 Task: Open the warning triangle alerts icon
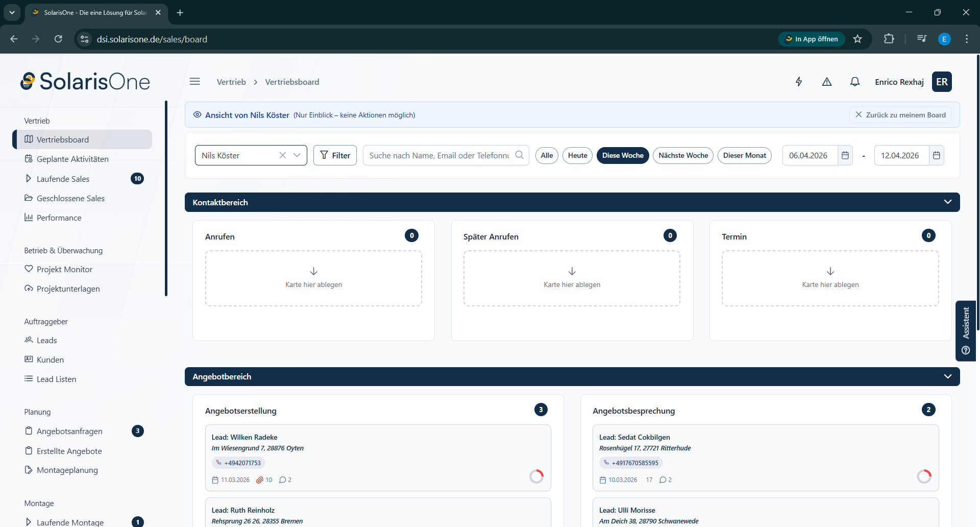tap(827, 82)
